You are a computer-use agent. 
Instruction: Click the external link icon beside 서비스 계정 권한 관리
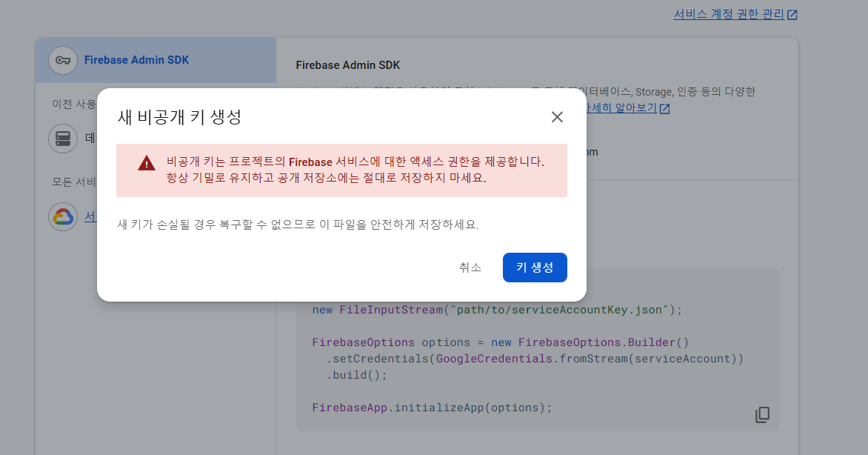792,15
